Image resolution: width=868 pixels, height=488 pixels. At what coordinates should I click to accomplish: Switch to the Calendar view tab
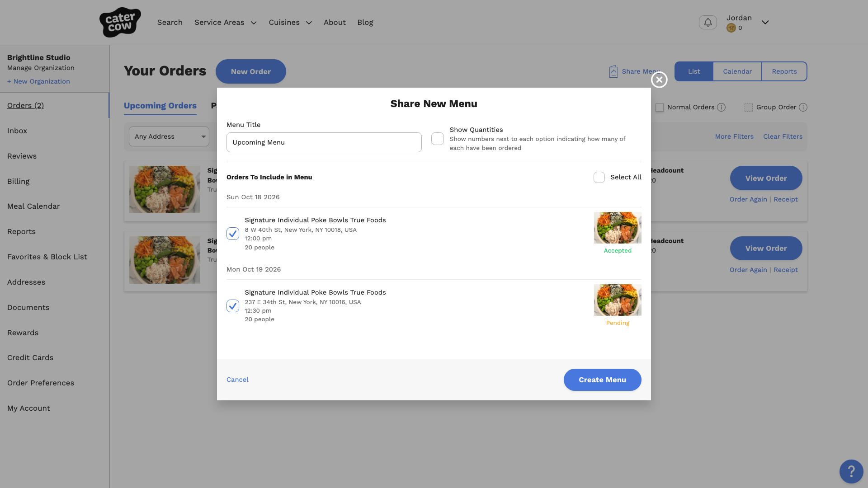click(737, 71)
